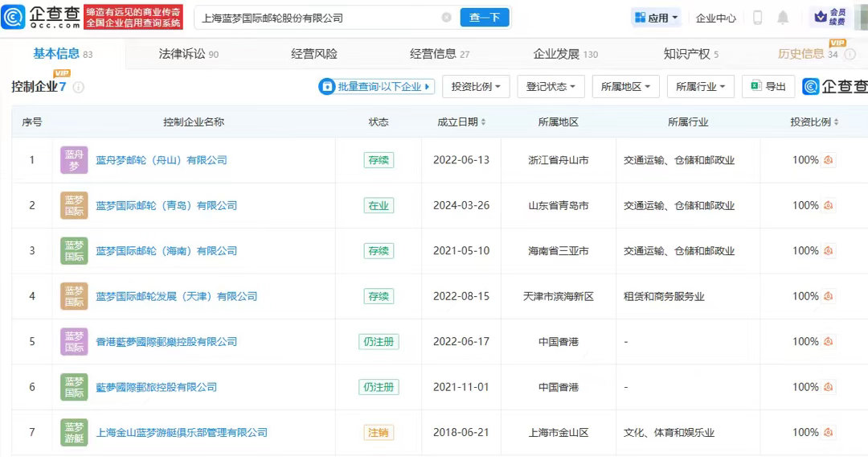The width and height of the screenshot is (868, 457).
Task: Expand the 投资比例 filter dropdown
Action: click(x=476, y=87)
